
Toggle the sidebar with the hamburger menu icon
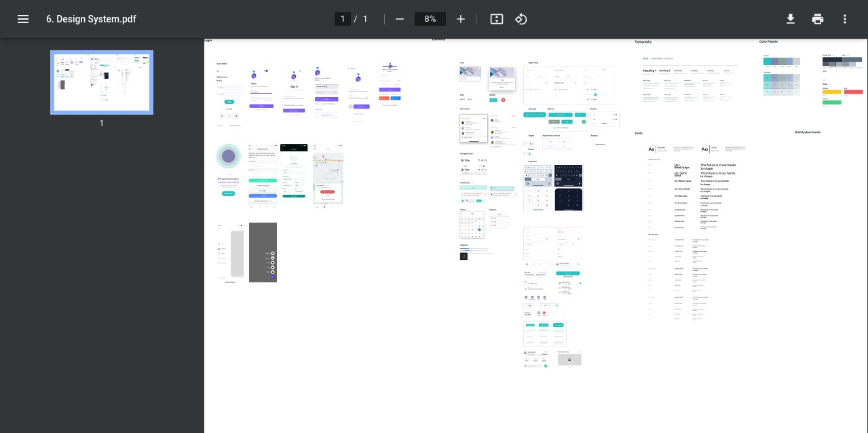pyautogui.click(x=22, y=19)
